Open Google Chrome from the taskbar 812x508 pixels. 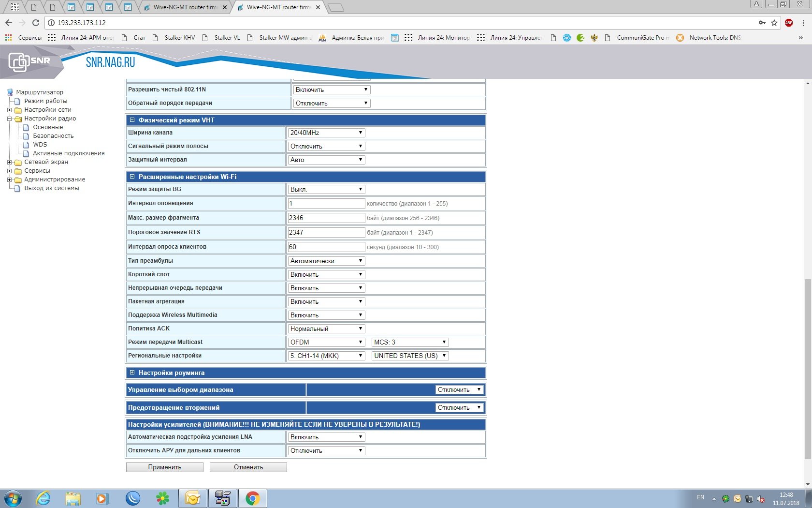coord(252,498)
